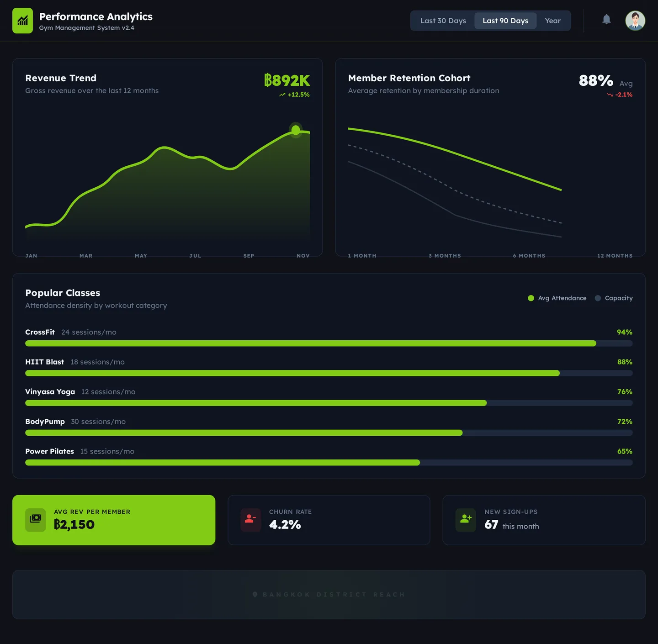Select the member-minus icon on Churn Rate card
The height and width of the screenshot is (644, 658).
(250, 520)
